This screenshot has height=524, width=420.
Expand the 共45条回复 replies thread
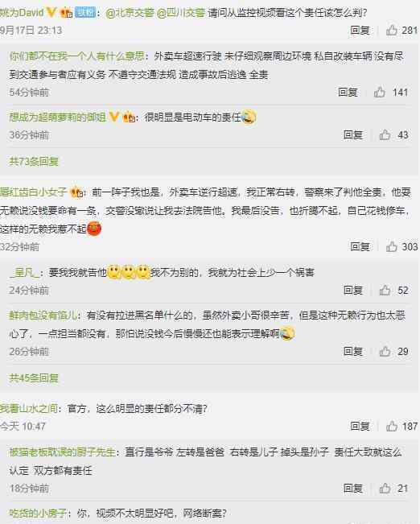(34, 378)
